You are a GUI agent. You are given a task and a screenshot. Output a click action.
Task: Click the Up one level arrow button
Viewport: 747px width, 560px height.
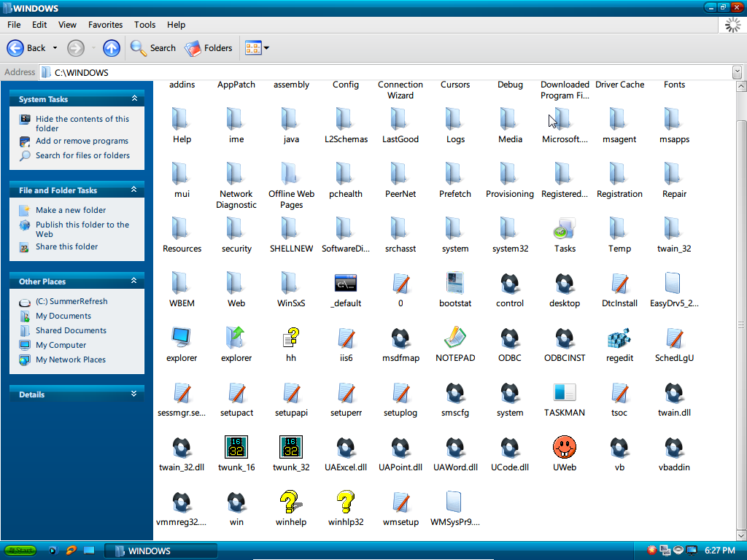(x=112, y=48)
